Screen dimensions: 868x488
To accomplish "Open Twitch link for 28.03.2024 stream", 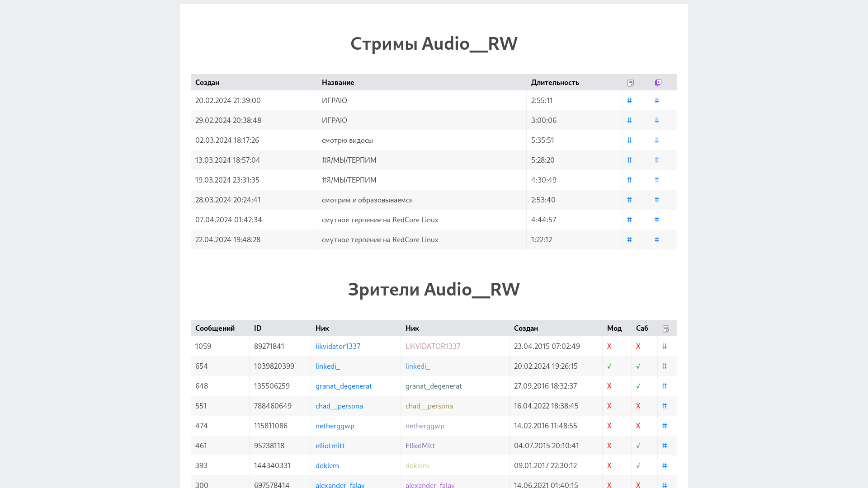I will 657,200.
